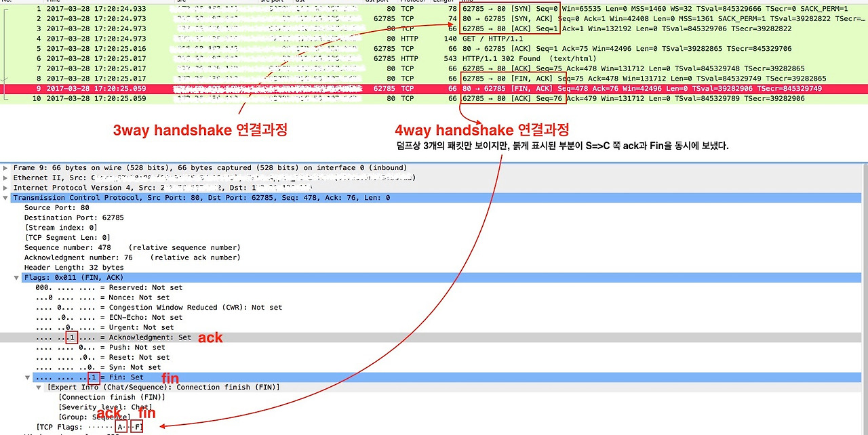The width and height of the screenshot is (868, 435).
Task: Select the Header Length: 32 bytes field
Action: [x=73, y=268]
